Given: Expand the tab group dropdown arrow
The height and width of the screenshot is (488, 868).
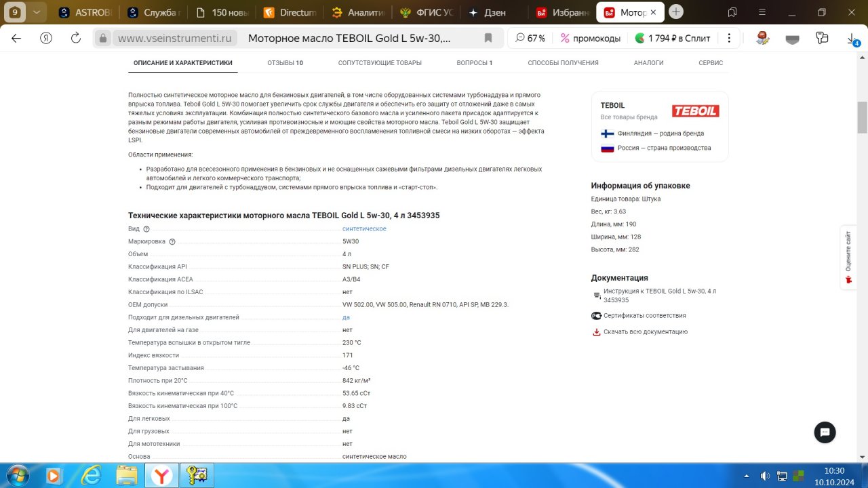Looking at the screenshot, I should point(37,12).
